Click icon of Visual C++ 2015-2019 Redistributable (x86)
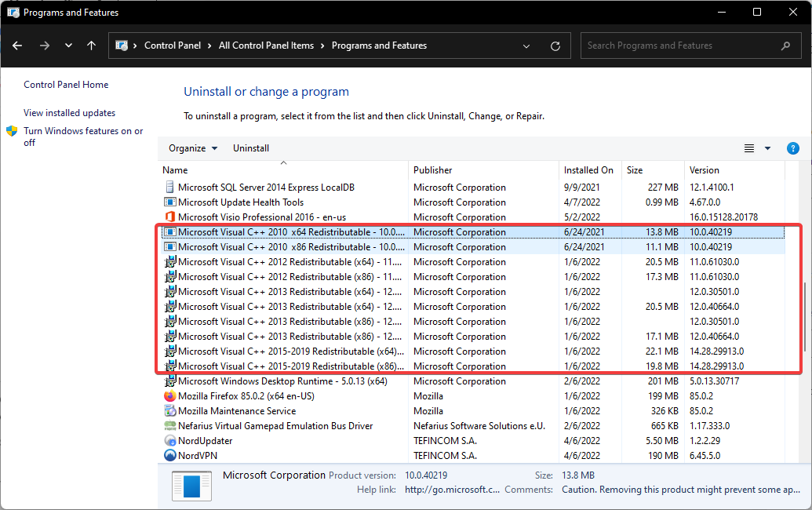 (x=169, y=366)
